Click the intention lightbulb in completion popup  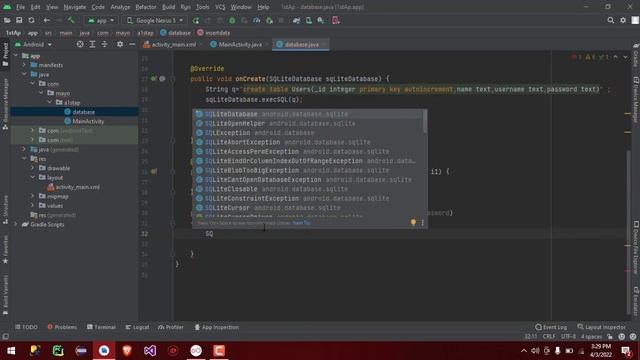click(x=413, y=222)
